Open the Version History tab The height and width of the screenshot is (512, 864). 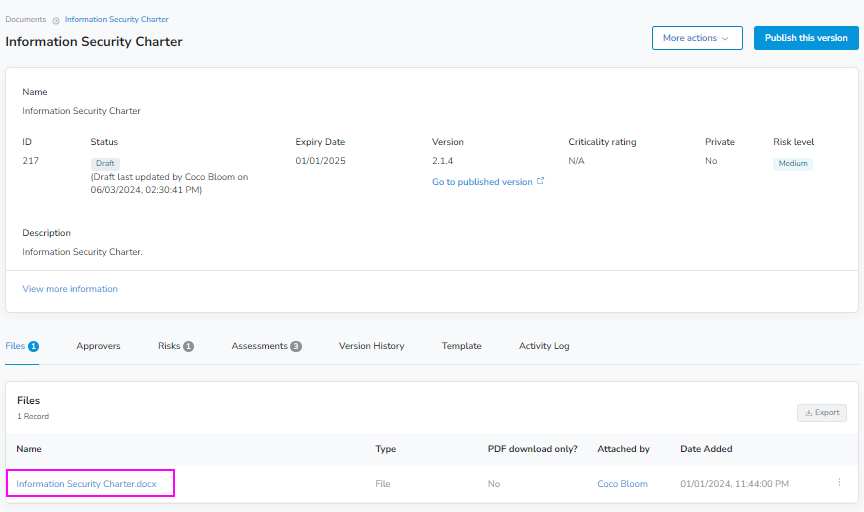[x=371, y=346]
